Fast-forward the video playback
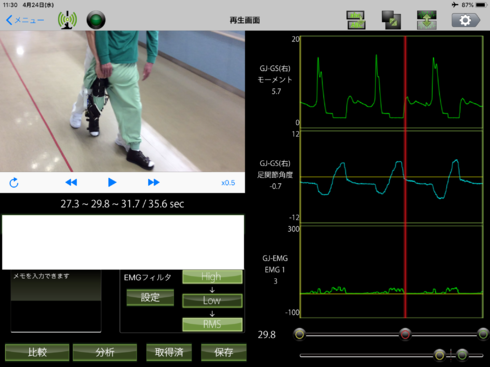This screenshot has height=367, width=490. 153,182
